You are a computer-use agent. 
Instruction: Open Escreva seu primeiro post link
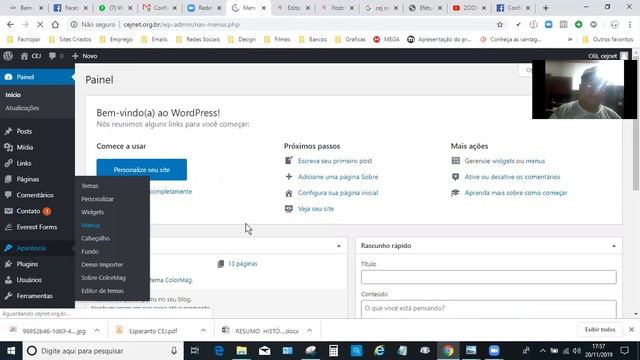pyautogui.click(x=335, y=161)
